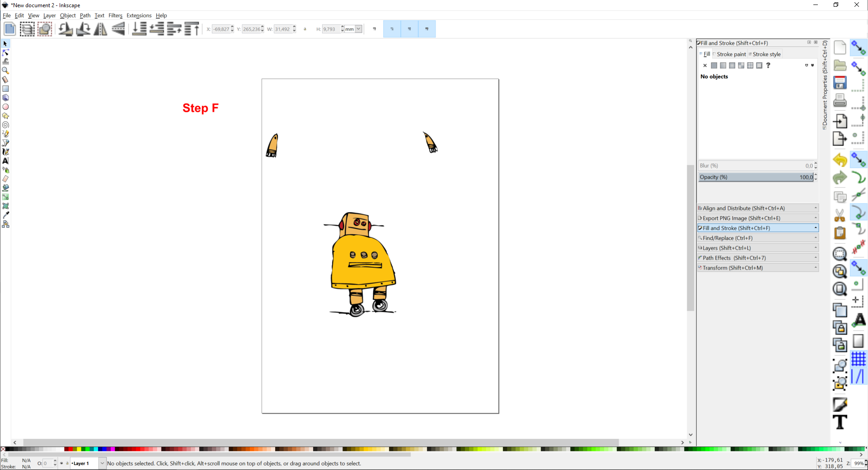Set fill to flat color in Fill panel
The image size is (868, 470).
pos(714,65)
